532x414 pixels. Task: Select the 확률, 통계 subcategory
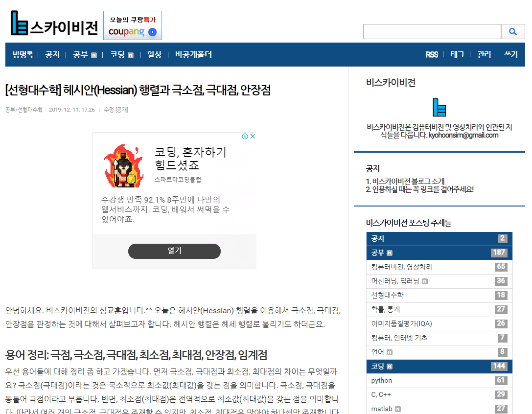tap(439, 310)
